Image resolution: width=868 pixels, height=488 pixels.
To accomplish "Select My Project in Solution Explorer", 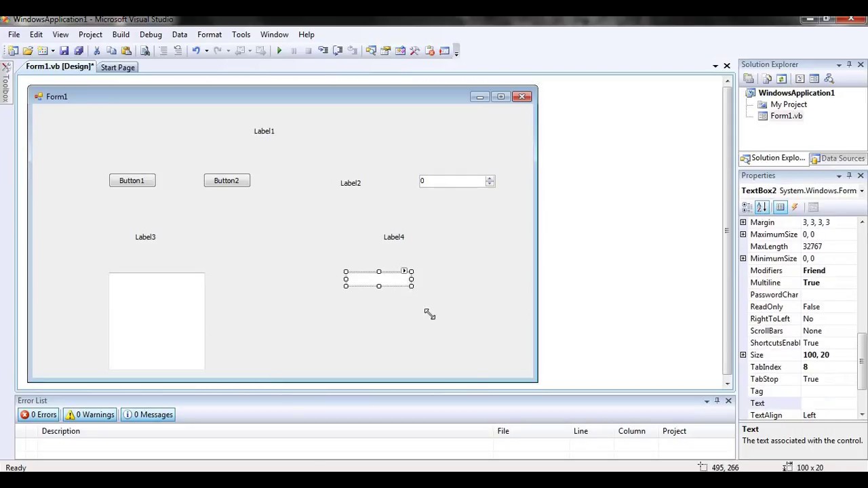I will click(x=788, y=104).
